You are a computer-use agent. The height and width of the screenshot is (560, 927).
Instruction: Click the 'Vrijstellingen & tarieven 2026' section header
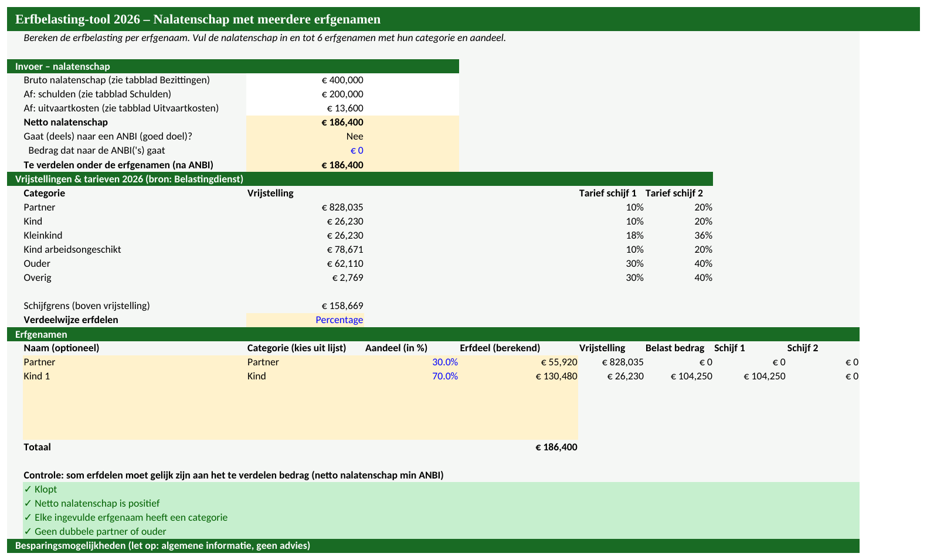pyautogui.click(x=360, y=179)
